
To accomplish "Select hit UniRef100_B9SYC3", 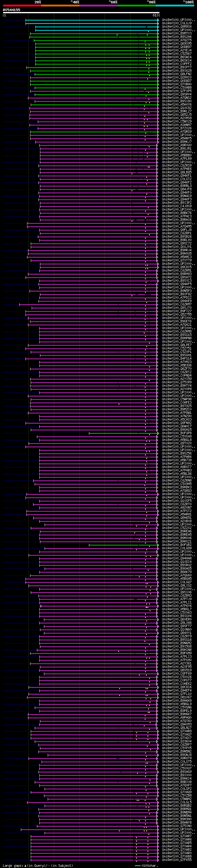I will (x=177, y=281).
